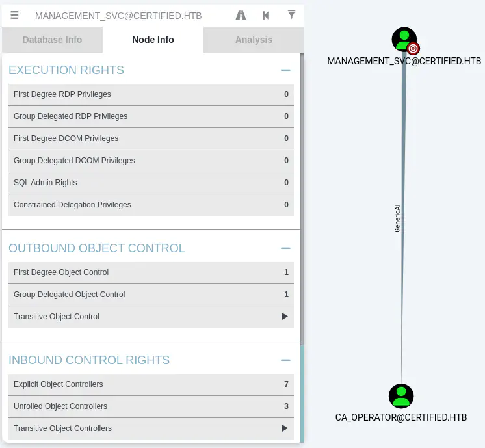This screenshot has width=485, height=448.
Task: Click the search field with MANAGEMENT_SVC@CERTIFIED.HTB
Action: [124, 15]
